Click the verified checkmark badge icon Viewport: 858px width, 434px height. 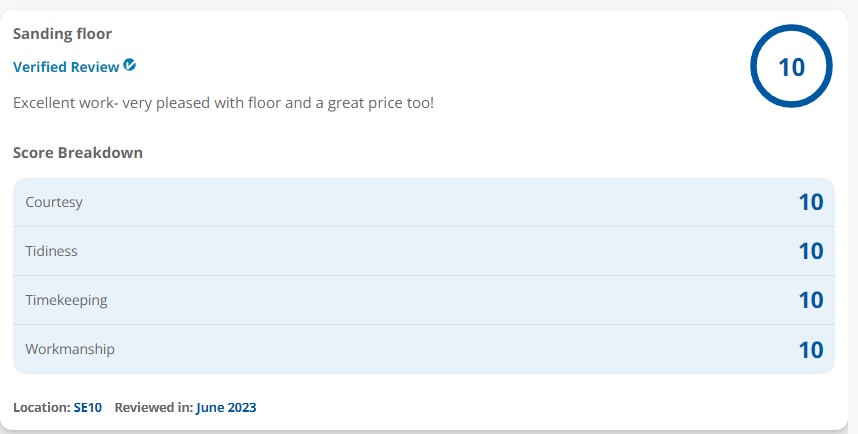tap(130, 66)
